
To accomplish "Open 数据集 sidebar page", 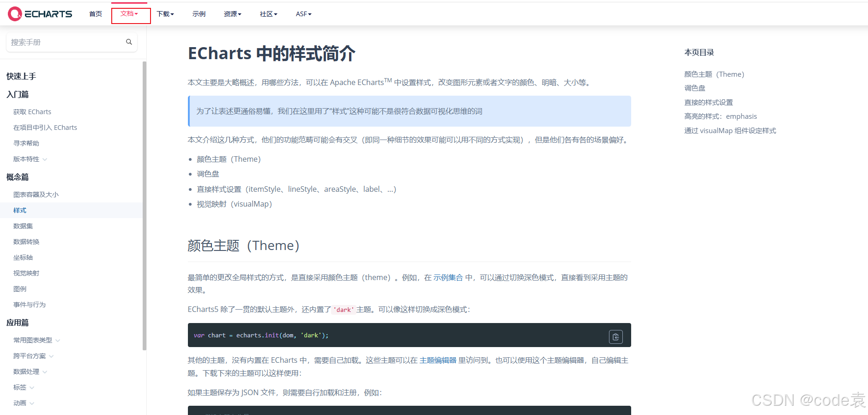I will coord(23,226).
